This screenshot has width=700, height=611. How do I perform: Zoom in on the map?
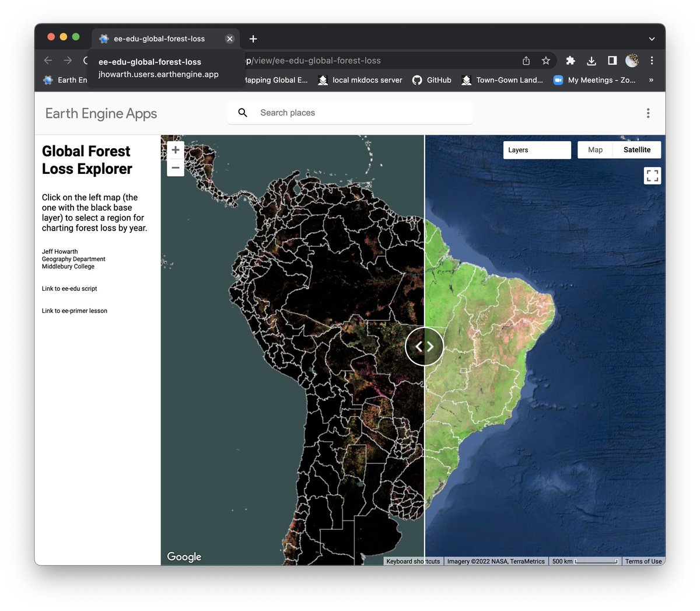[x=176, y=150]
